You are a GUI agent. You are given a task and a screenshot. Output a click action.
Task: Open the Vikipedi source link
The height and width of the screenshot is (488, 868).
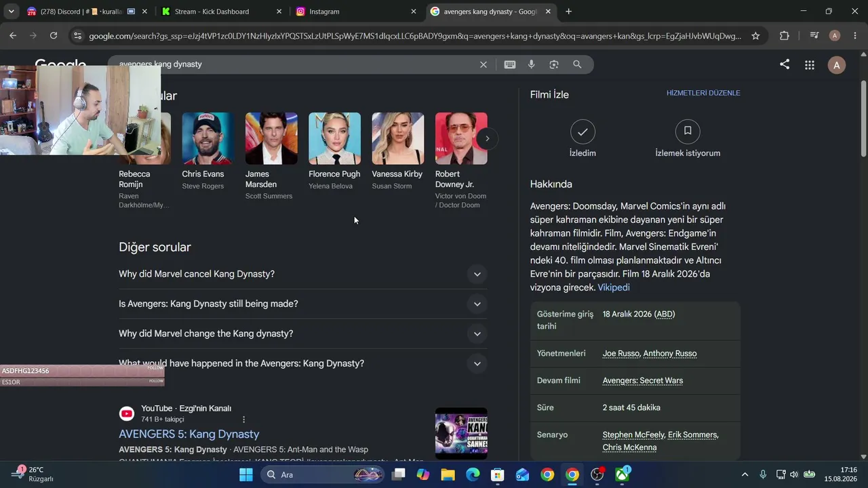(614, 288)
